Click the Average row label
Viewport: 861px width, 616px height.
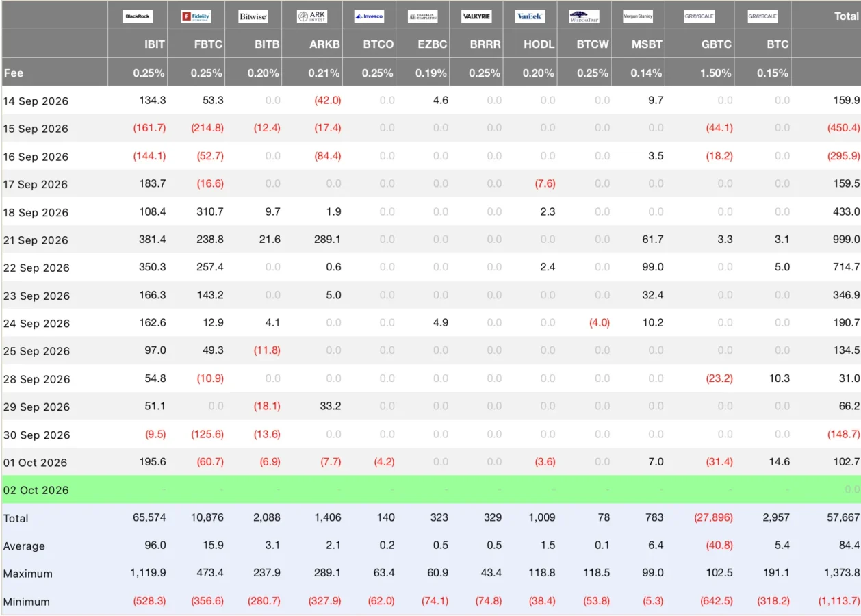24,546
